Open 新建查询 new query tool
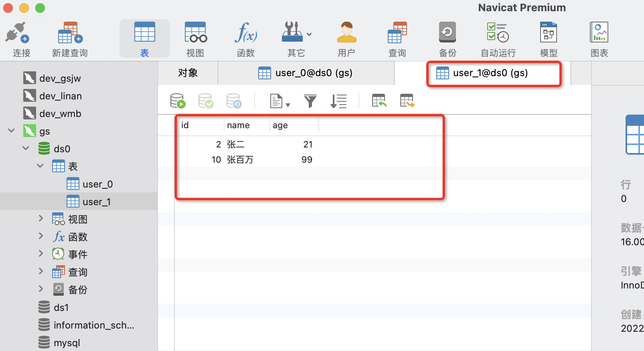644x351 pixels. [x=70, y=32]
